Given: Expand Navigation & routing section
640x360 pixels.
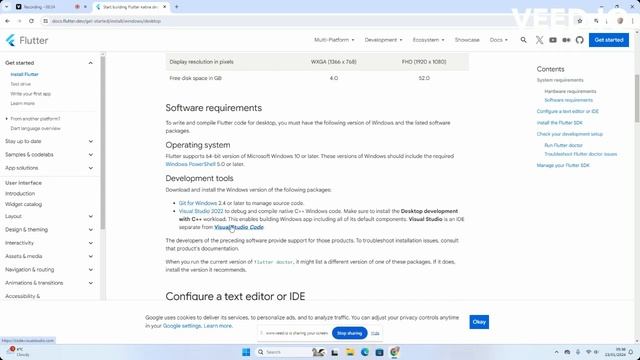Looking at the screenshot, I should click(91, 269).
